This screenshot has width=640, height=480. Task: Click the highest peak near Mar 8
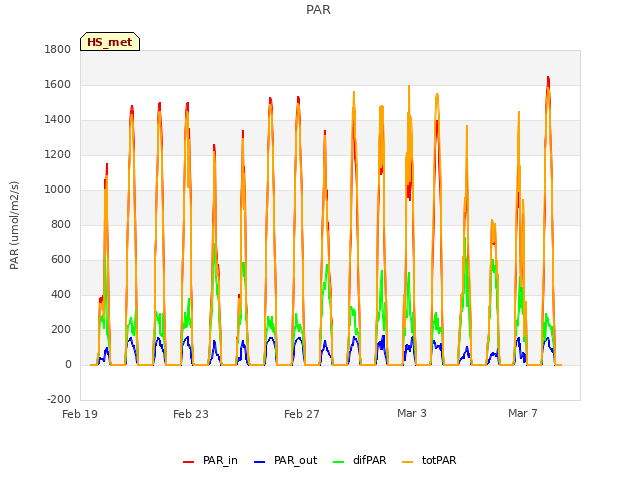pyautogui.click(x=548, y=78)
